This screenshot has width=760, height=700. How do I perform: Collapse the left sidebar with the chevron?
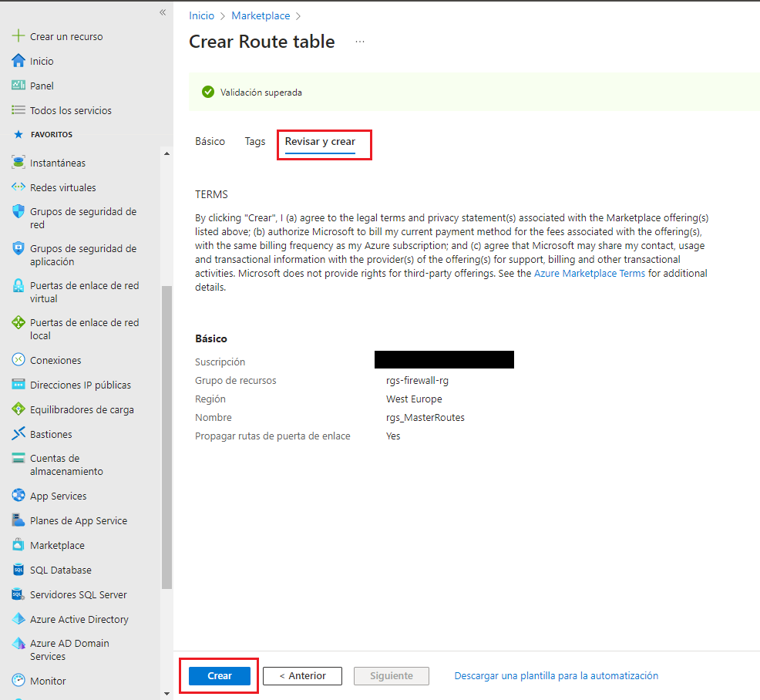(x=163, y=12)
